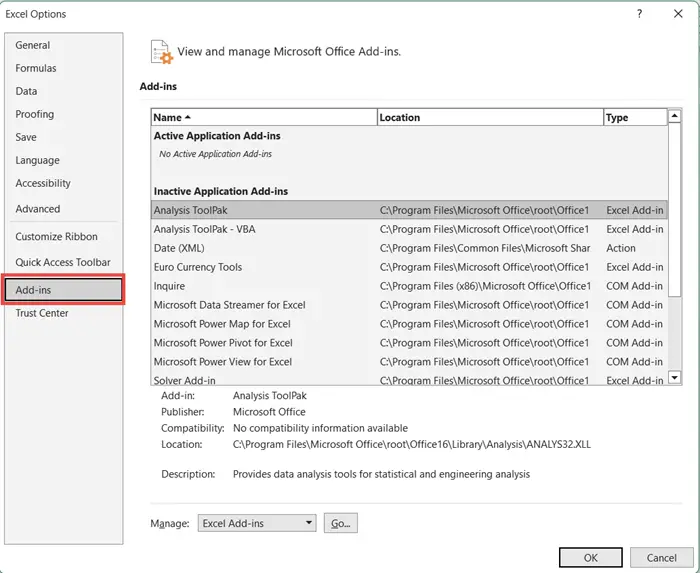Open the Save options category
The image size is (700, 573).
click(26, 137)
